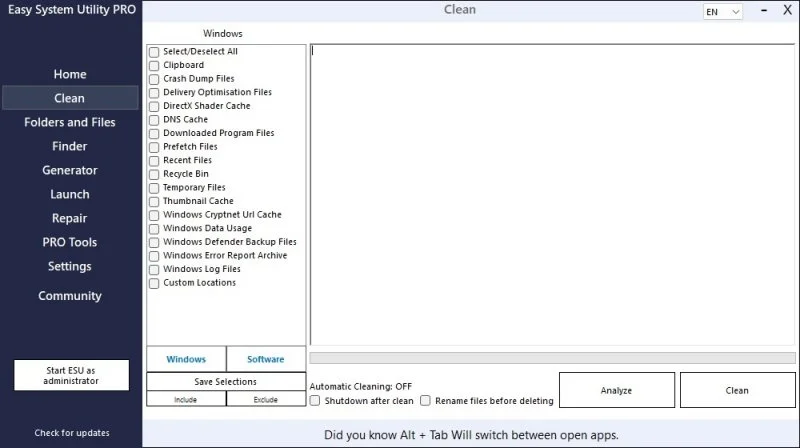The image size is (800, 448).
Task: Tick Downloaded Program Files checkbox
Action: pos(154,134)
